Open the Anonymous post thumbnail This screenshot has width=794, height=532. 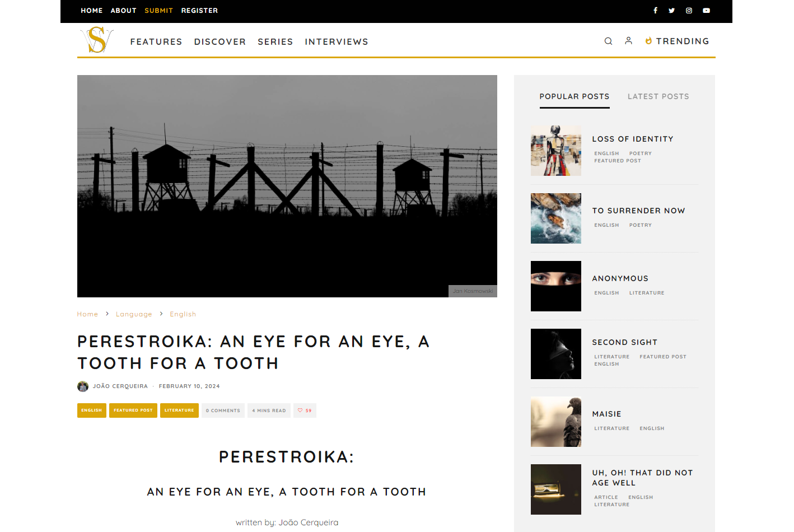tap(556, 286)
